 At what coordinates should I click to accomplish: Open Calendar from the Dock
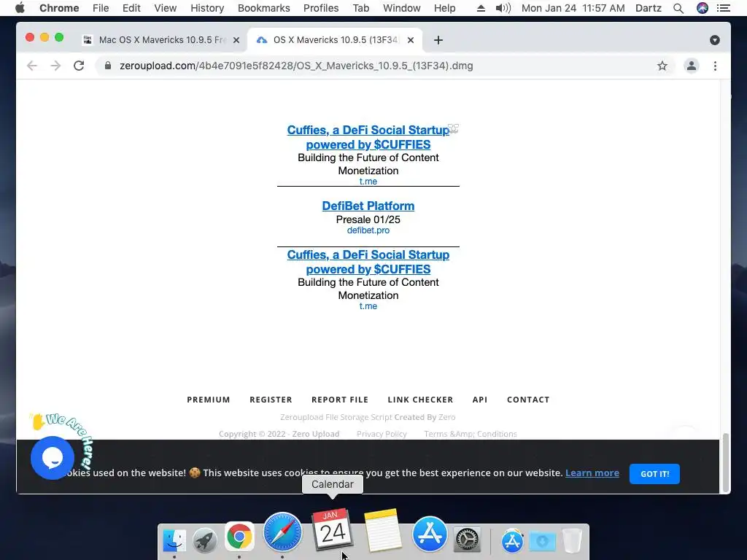click(333, 530)
